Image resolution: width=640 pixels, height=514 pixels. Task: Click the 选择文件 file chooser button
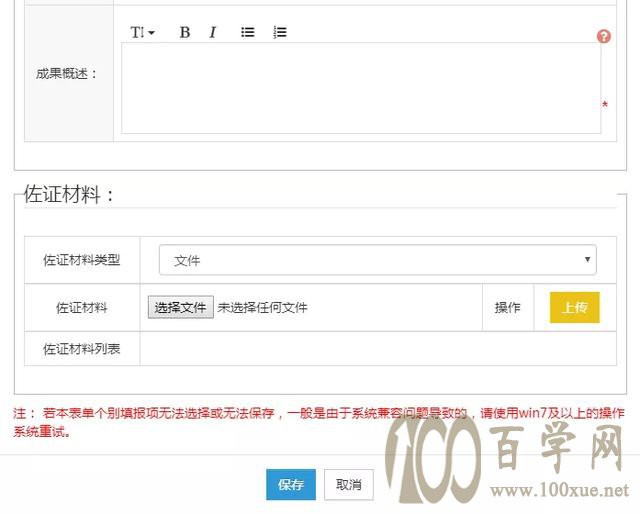click(180, 307)
